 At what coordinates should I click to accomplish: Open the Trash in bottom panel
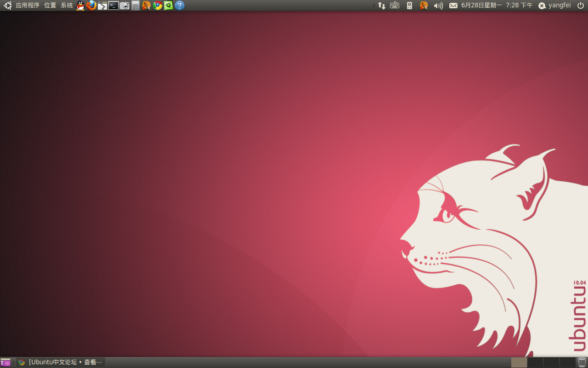(582, 362)
